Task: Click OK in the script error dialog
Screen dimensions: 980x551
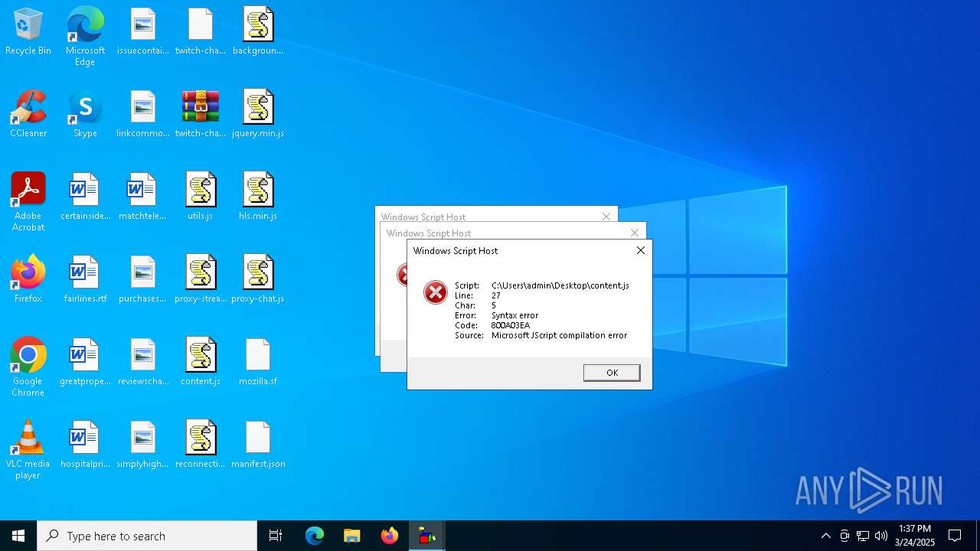Action: point(612,373)
